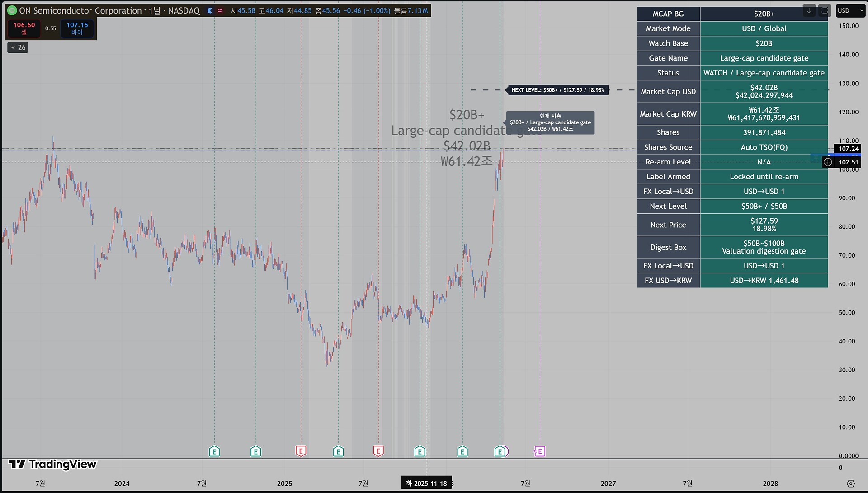This screenshot has width=868, height=493.
Task: Click the ₩61,417,670,959,431 value
Action: (x=764, y=118)
